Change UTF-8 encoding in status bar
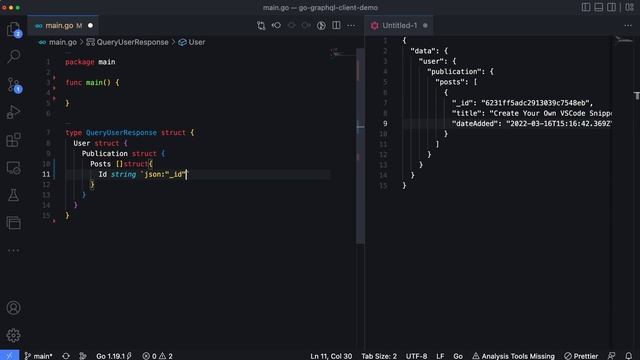 tap(416, 356)
